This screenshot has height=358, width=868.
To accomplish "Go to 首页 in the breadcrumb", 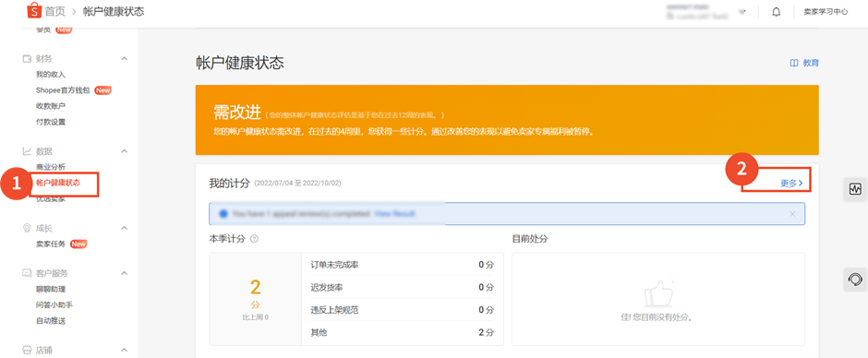I will click(x=54, y=11).
